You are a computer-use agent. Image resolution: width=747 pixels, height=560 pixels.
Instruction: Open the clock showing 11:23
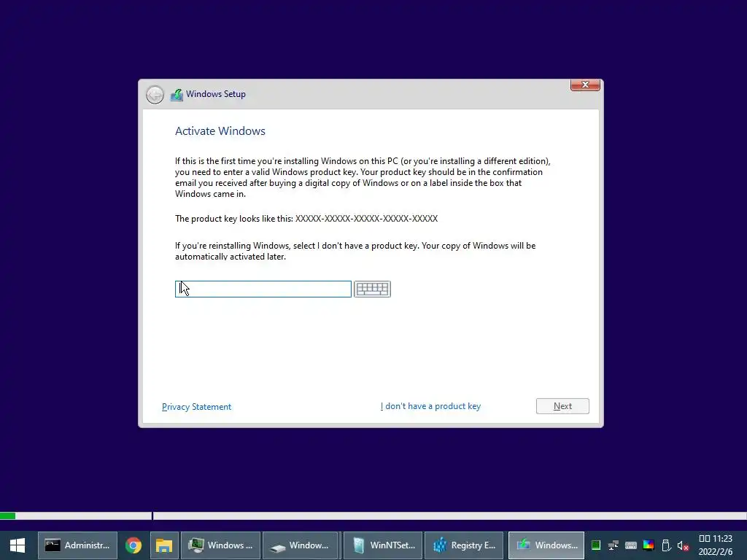coord(715,545)
